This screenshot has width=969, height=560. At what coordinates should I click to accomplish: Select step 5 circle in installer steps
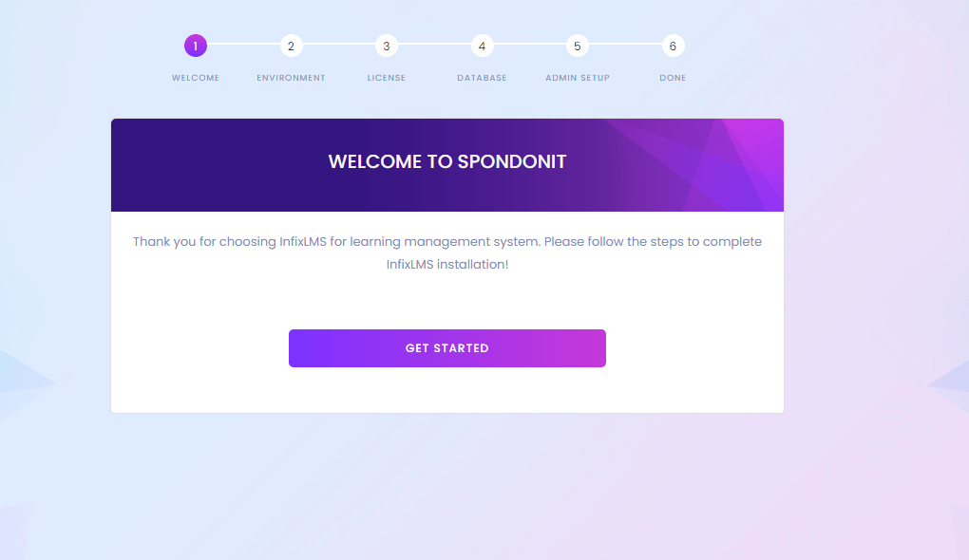pyautogui.click(x=578, y=46)
